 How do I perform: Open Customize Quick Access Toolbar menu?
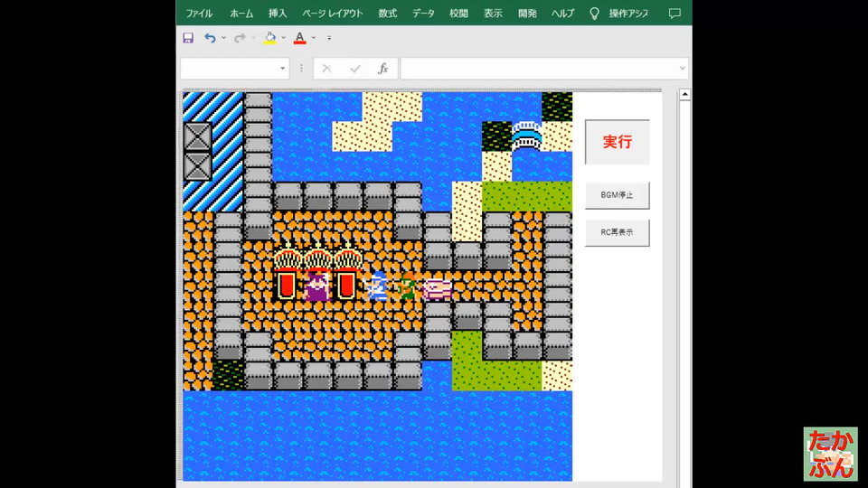pos(329,38)
